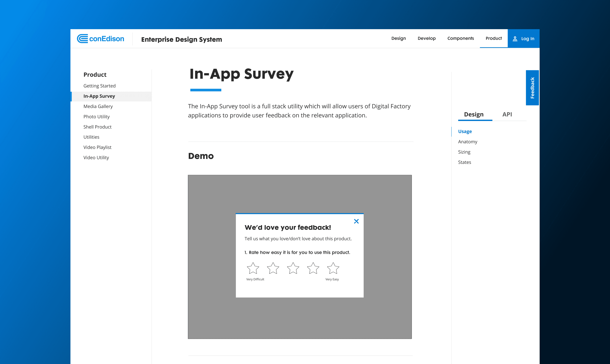Rate five stars (Very Easy)
Viewport: 610px width, 364px height.
tap(333, 268)
